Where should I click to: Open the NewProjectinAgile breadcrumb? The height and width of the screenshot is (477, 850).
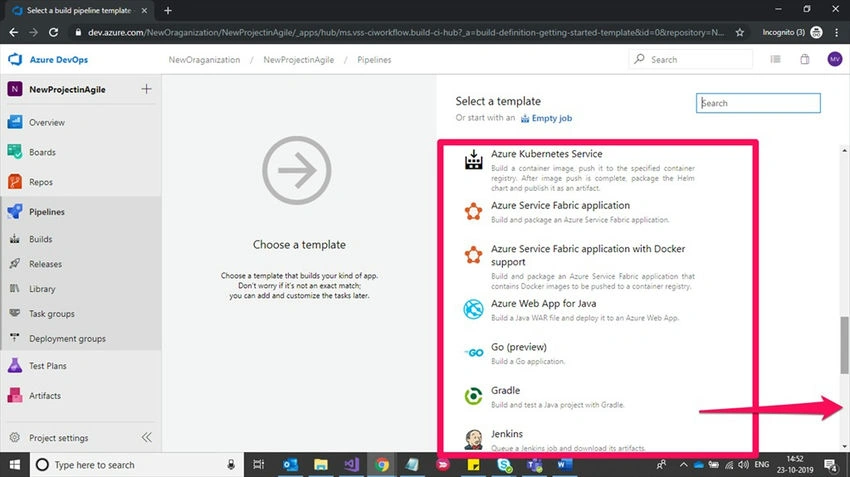(299, 60)
